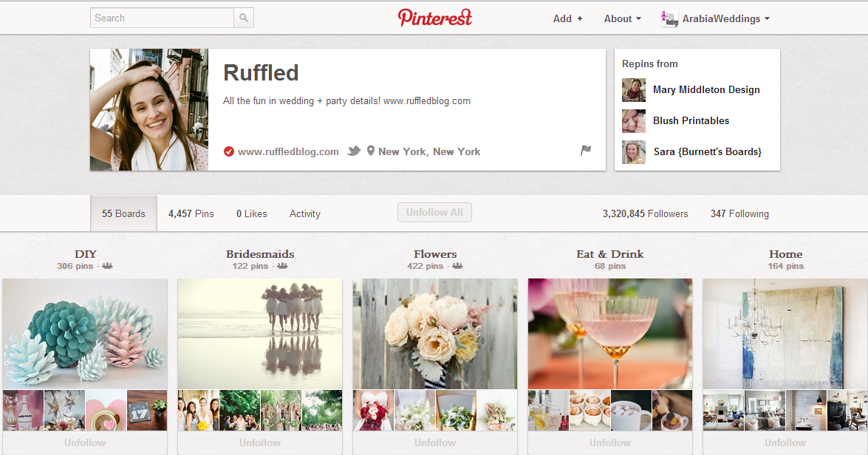Image resolution: width=868 pixels, height=455 pixels.
Task: Open the Twitter bird icon on profile
Action: (354, 151)
